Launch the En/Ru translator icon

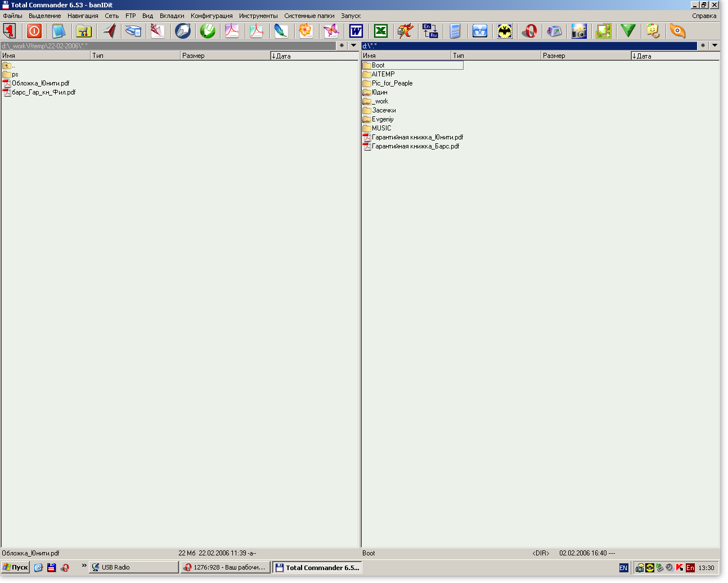coord(430,31)
